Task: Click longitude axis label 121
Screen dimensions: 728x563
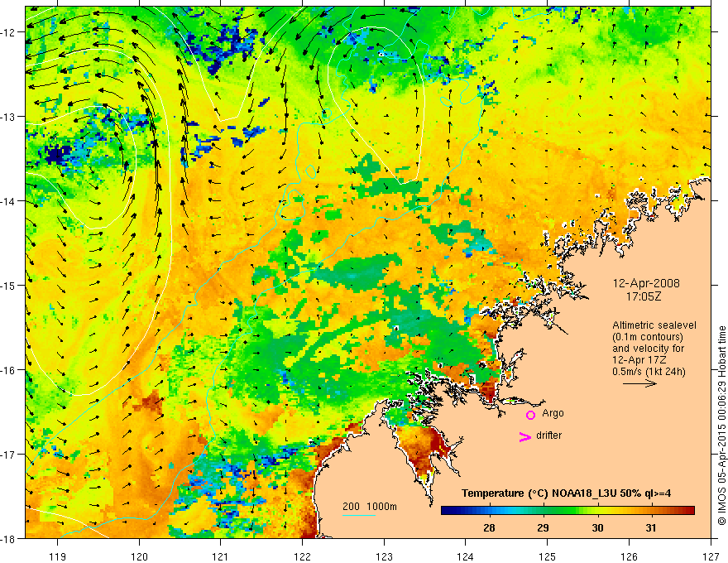Action: pyautogui.click(x=221, y=556)
